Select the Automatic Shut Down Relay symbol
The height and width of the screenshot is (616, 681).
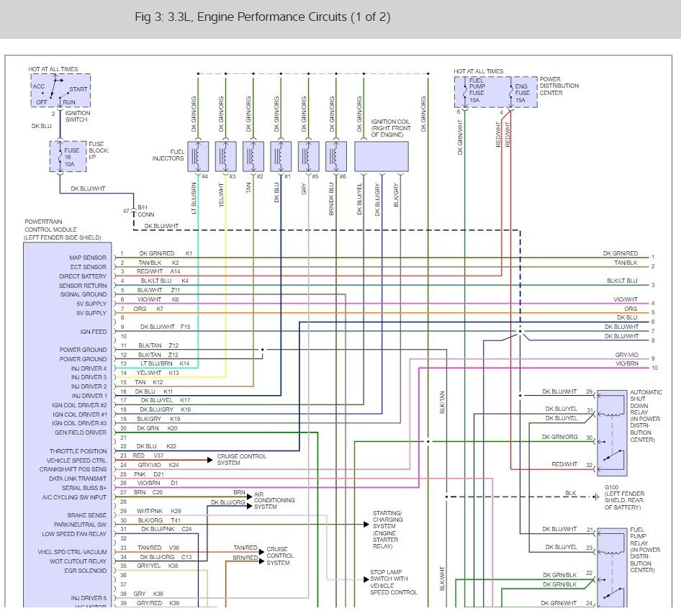pos(613,432)
